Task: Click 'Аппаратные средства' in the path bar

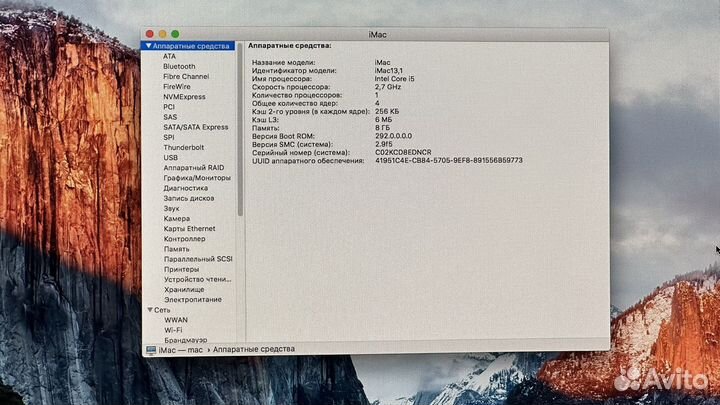Action: pyautogui.click(x=253, y=349)
